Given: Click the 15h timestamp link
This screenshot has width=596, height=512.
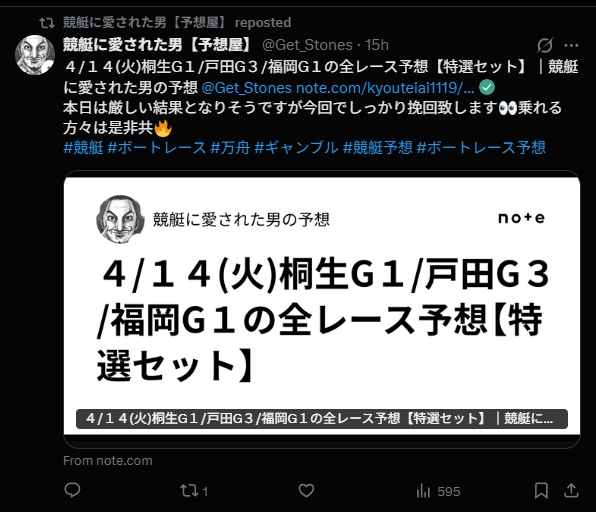Looking at the screenshot, I should tap(377, 45).
